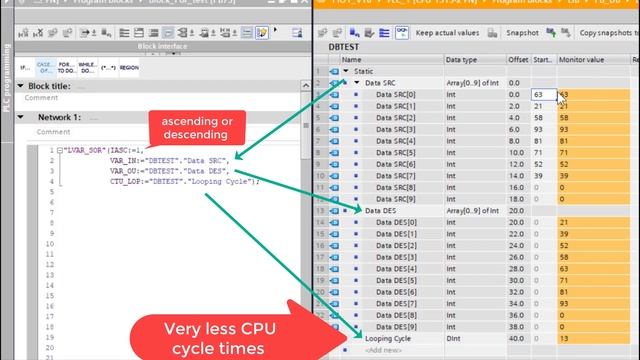Click the comment-out selection icon
The image size is (640, 360).
tap(153, 33)
